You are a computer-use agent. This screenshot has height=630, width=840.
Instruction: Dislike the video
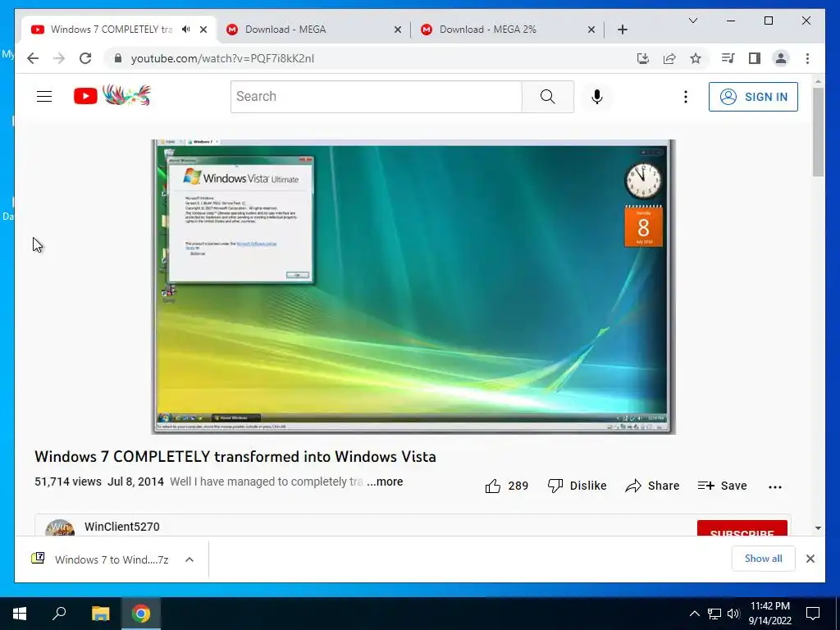pos(577,486)
